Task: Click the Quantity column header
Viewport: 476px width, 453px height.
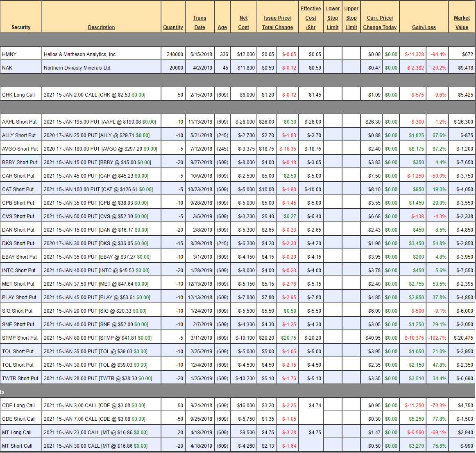Action: [x=173, y=27]
